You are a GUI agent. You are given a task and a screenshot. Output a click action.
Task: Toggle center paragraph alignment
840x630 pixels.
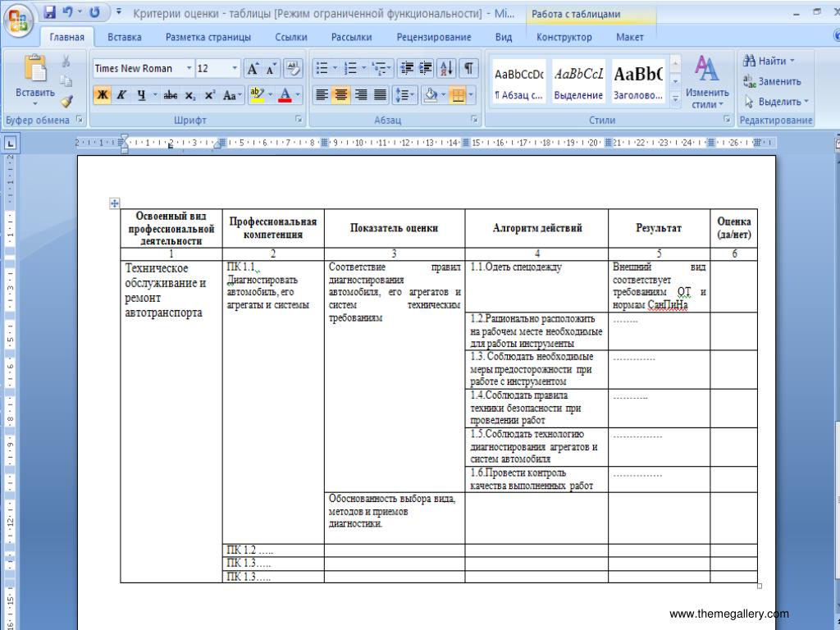click(x=340, y=95)
